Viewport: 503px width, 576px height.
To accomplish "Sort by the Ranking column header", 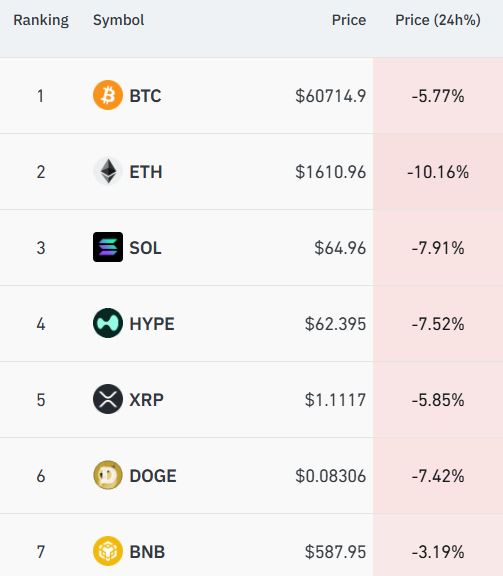I will pos(41,20).
